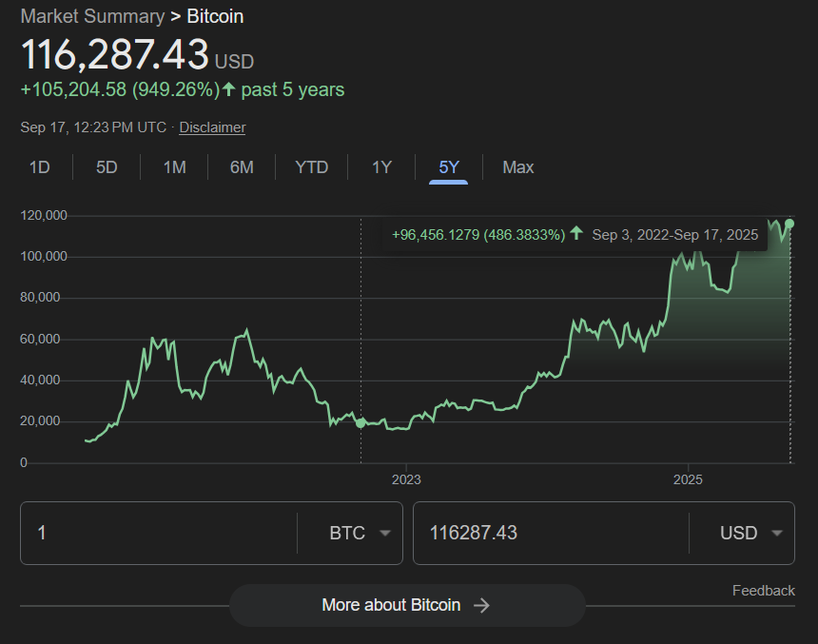The image size is (818, 644).
Task: Click the USD dropdown arrow
Action: pyautogui.click(x=777, y=534)
